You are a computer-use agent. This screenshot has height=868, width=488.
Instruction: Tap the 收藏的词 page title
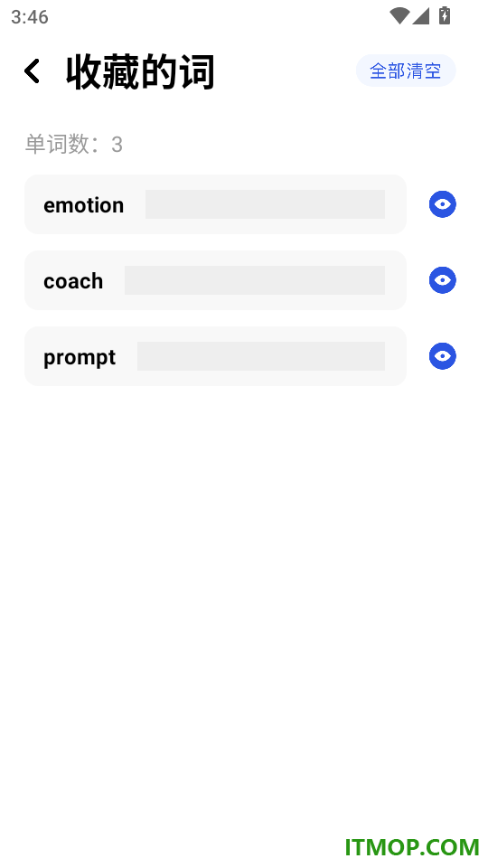point(140,71)
